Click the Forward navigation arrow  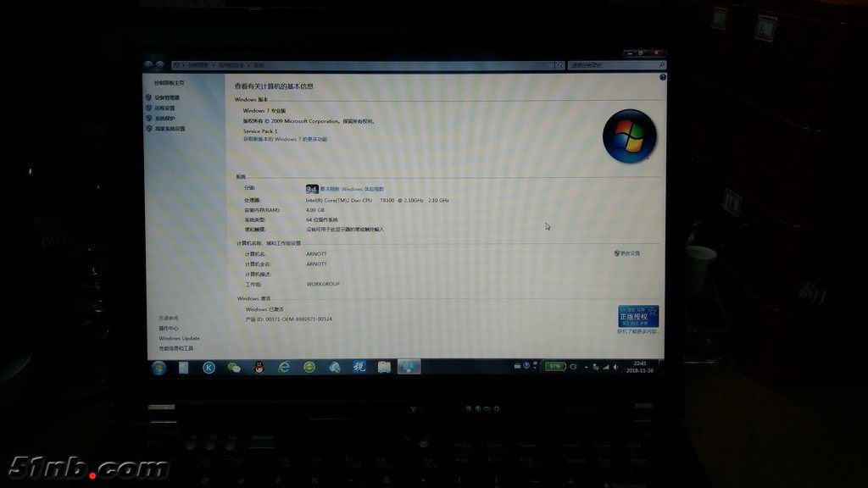click(x=160, y=65)
